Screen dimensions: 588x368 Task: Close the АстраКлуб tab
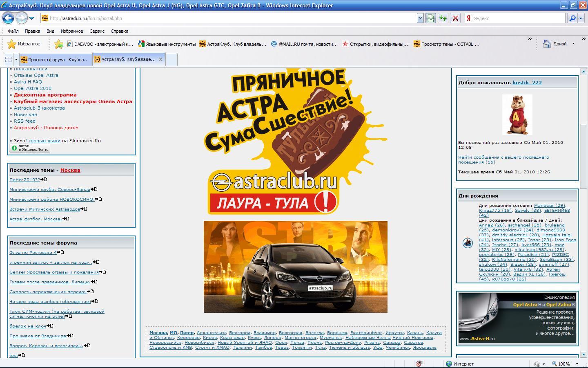(x=160, y=59)
